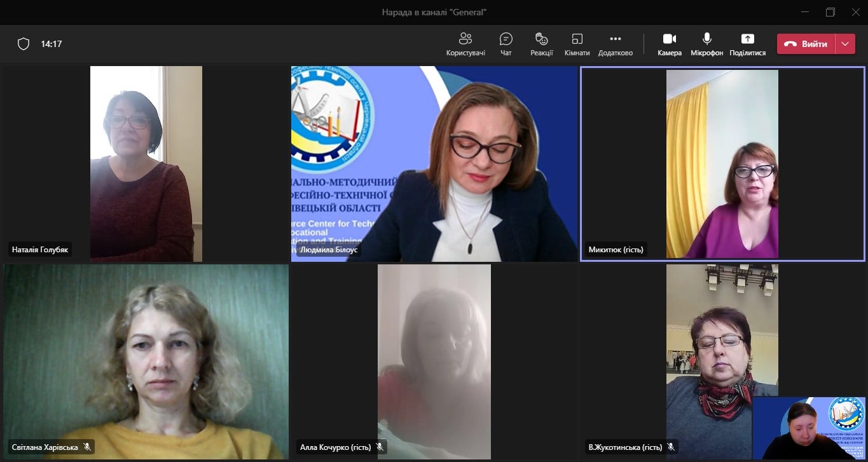
Task: Open the Реакції reactions menu
Action: [541, 44]
